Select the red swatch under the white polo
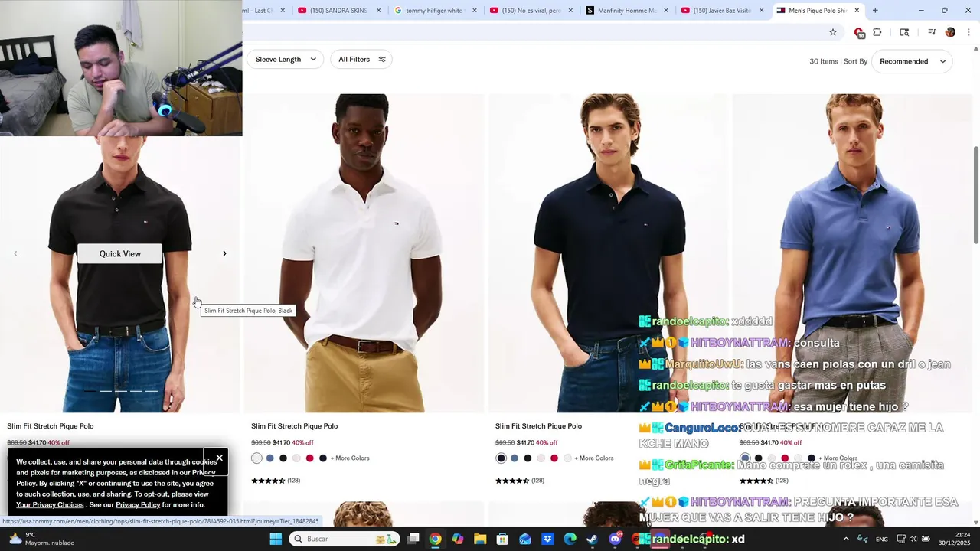980x551 pixels. point(310,458)
